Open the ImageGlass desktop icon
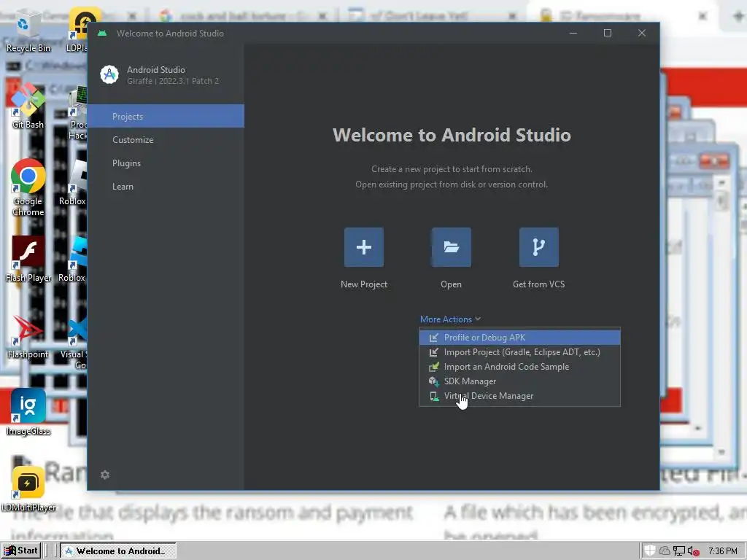 28,413
